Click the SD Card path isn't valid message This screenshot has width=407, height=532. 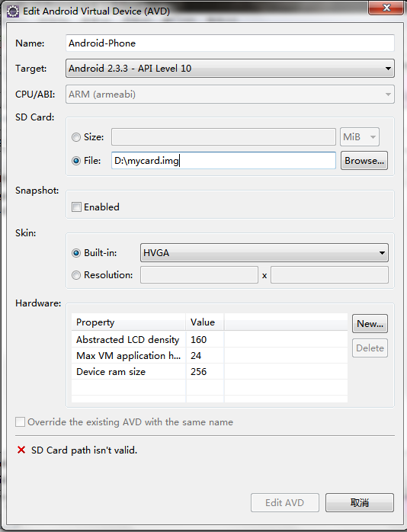tap(84, 450)
